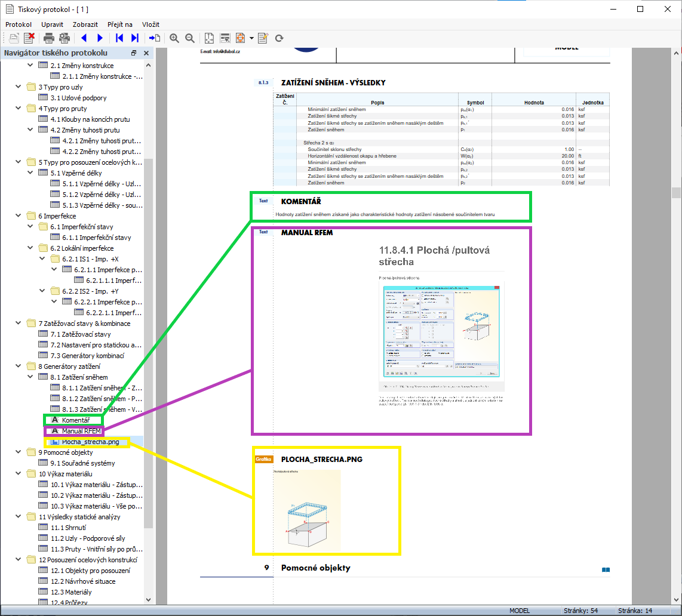Open printer settings icon with gear
Screen dimensions: 682x616
[x=64, y=38]
